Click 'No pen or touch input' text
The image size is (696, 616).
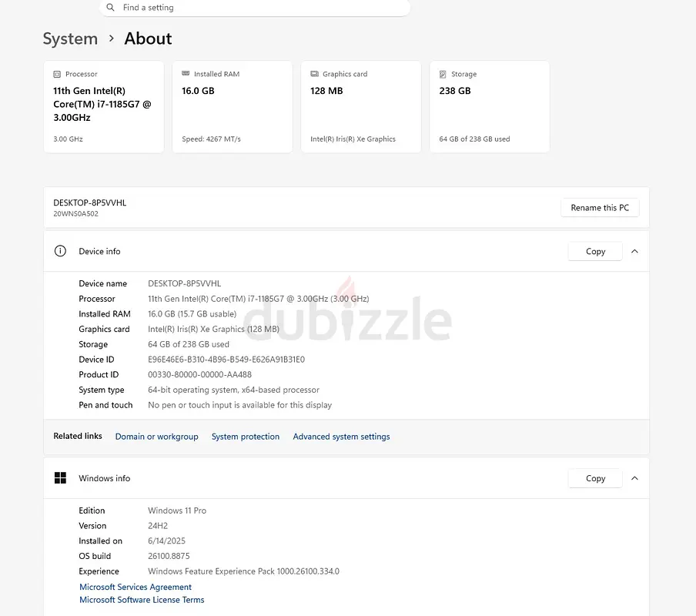[x=239, y=405]
